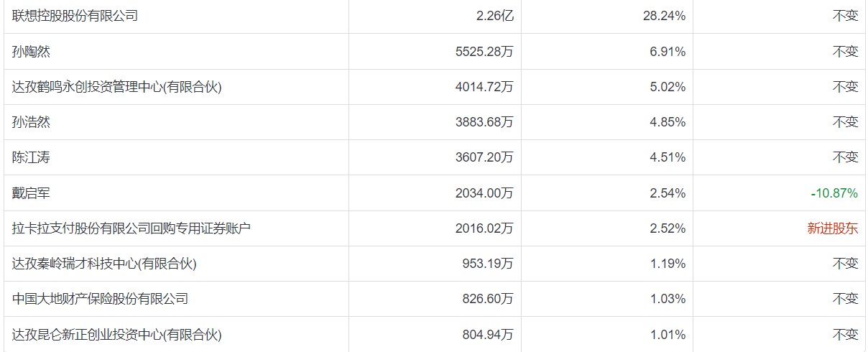Select the 5525.28万 holding value

484,52
